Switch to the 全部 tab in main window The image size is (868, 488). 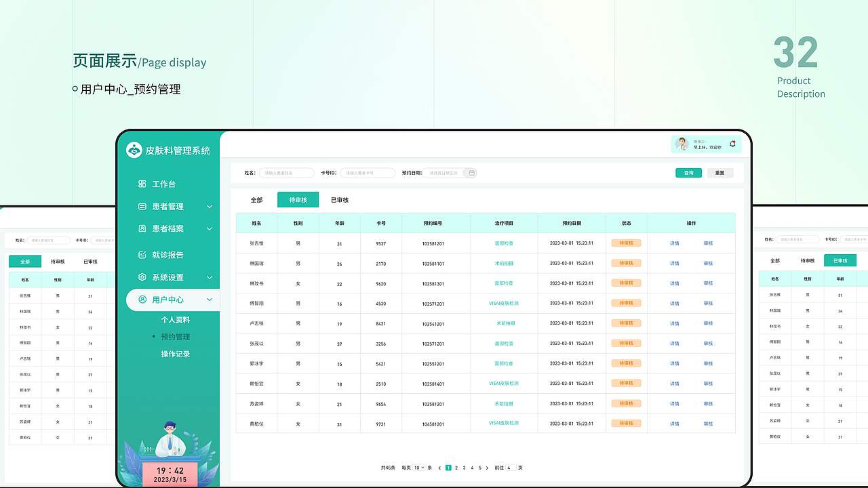click(x=256, y=200)
